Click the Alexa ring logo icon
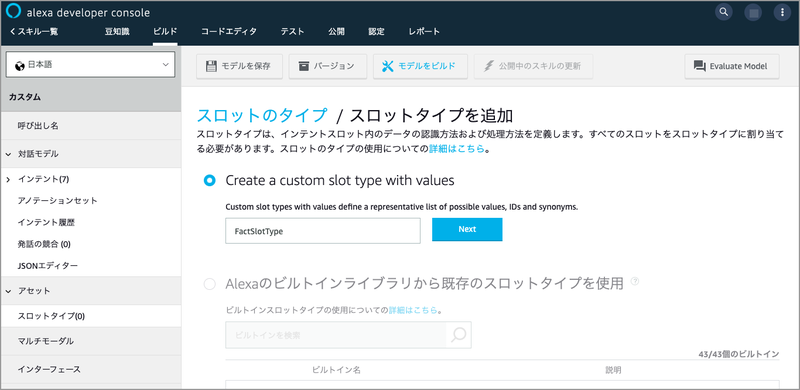This screenshot has width=800, height=390. pyautogui.click(x=14, y=11)
